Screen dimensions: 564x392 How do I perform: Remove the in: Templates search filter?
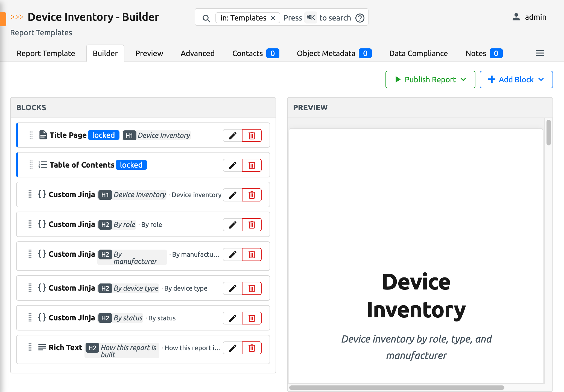point(273,18)
